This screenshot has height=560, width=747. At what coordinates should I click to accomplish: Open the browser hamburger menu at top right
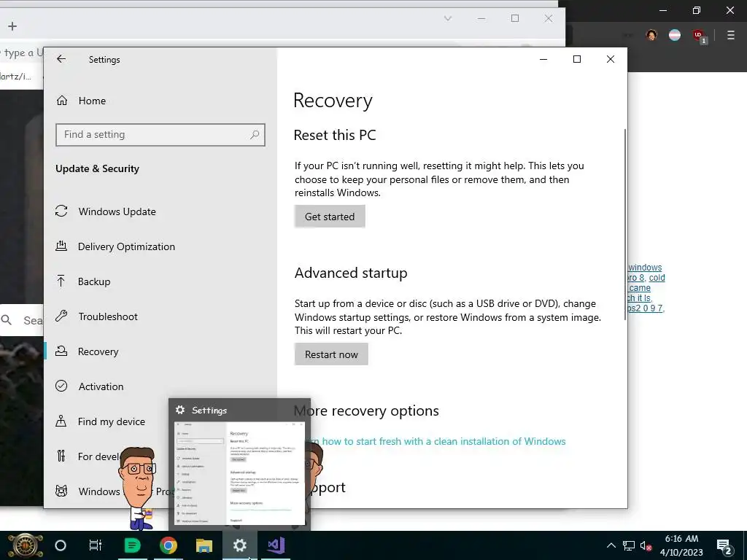point(731,35)
